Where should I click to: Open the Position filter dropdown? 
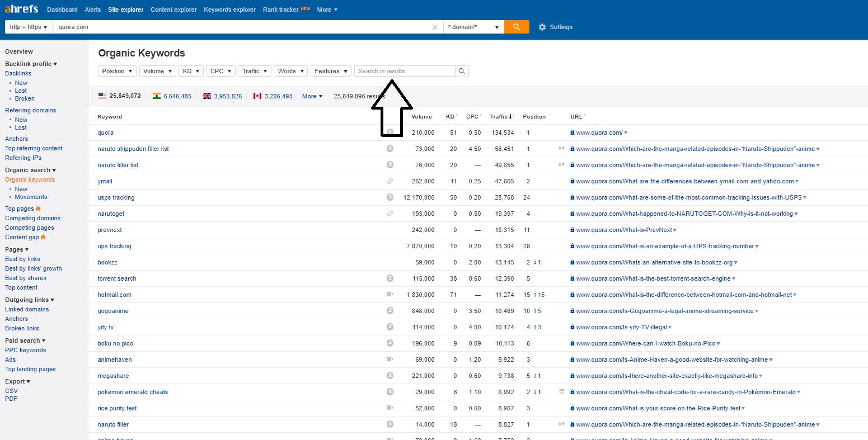pos(117,71)
